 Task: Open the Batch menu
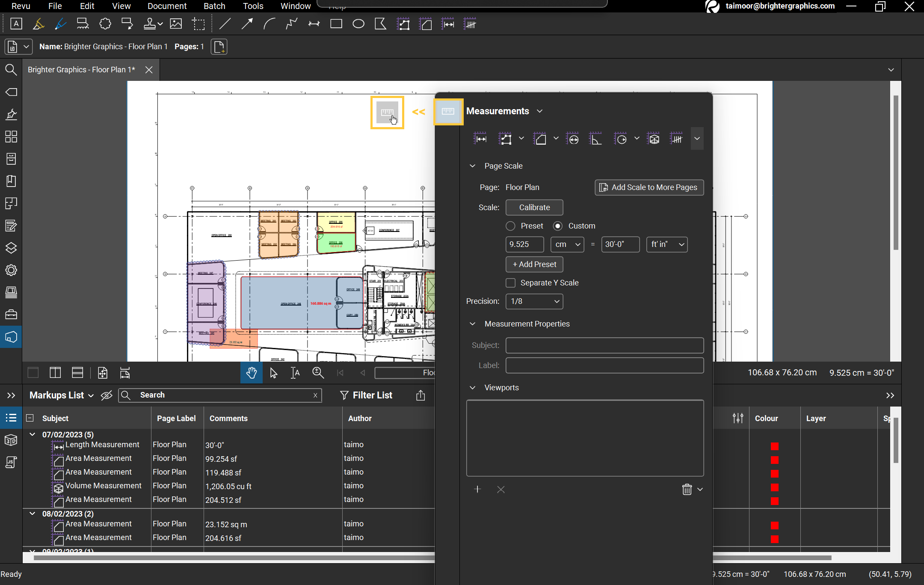[x=214, y=6]
